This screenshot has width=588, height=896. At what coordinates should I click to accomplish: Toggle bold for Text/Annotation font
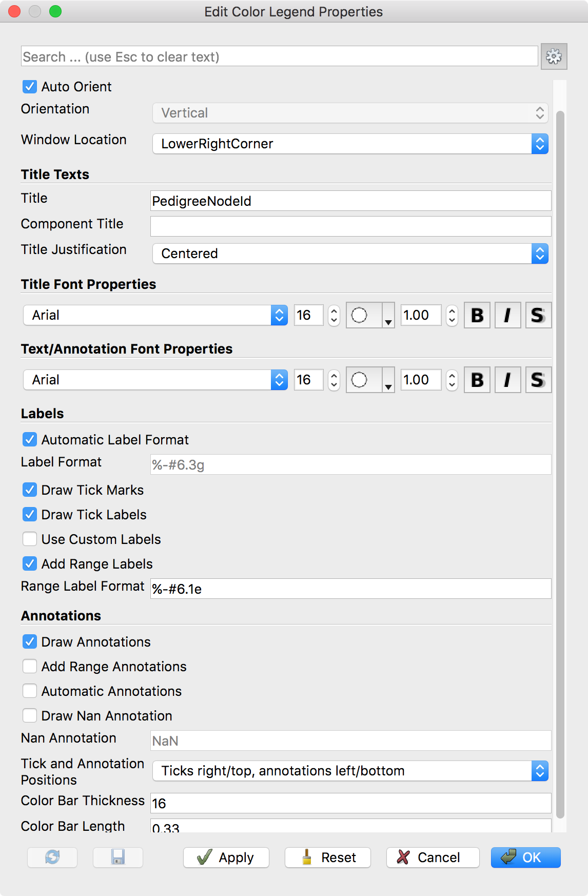click(x=477, y=380)
